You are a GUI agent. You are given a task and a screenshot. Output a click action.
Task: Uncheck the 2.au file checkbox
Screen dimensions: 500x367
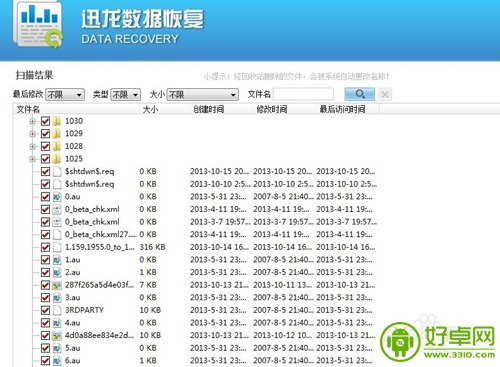pyautogui.click(x=45, y=273)
